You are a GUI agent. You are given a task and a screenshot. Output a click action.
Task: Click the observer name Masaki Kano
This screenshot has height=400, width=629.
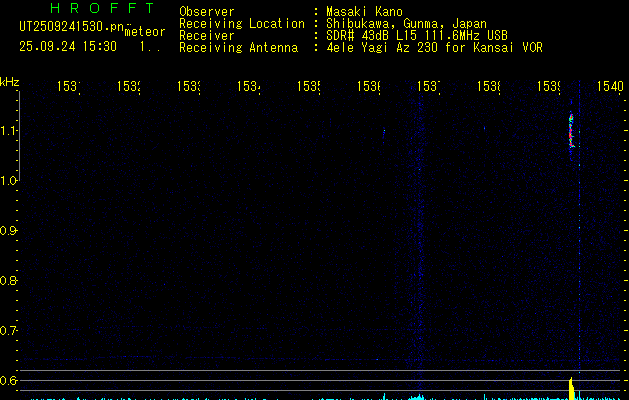coord(364,11)
